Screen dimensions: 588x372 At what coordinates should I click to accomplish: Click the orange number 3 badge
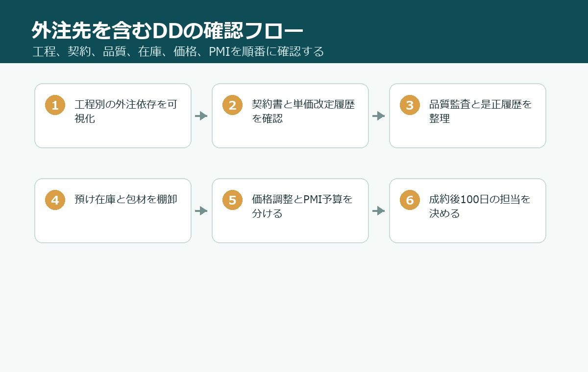(x=410, y=105)
